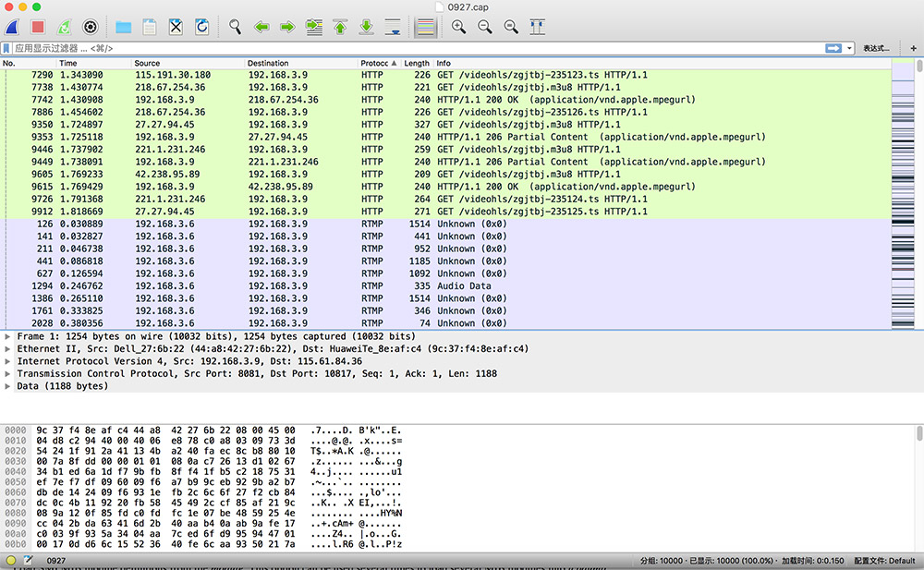Select packet 9353 206 Partial Content

coord(445,137)
